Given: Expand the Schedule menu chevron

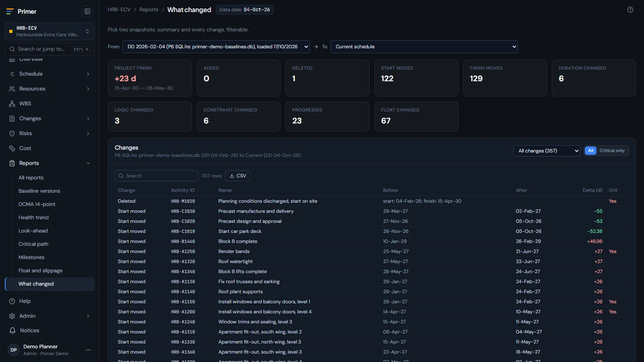Looking at the screenshot, I should [x=88, y=74].
